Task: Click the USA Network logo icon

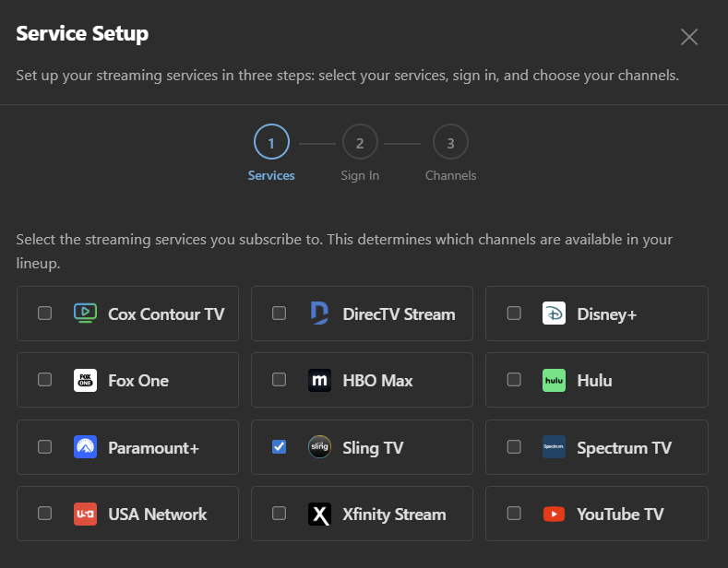Action: pos(86,514)
